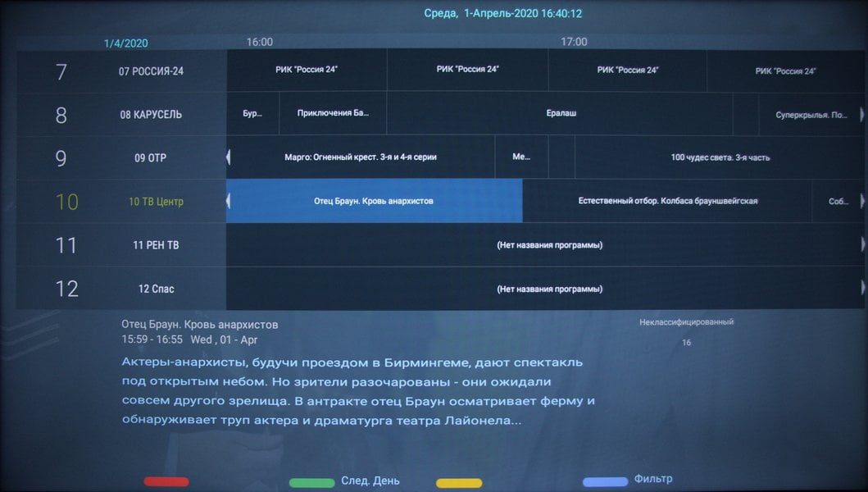Screen dimensions: 868x492
Task: Select the Бур... program cell
Action: 252,113
